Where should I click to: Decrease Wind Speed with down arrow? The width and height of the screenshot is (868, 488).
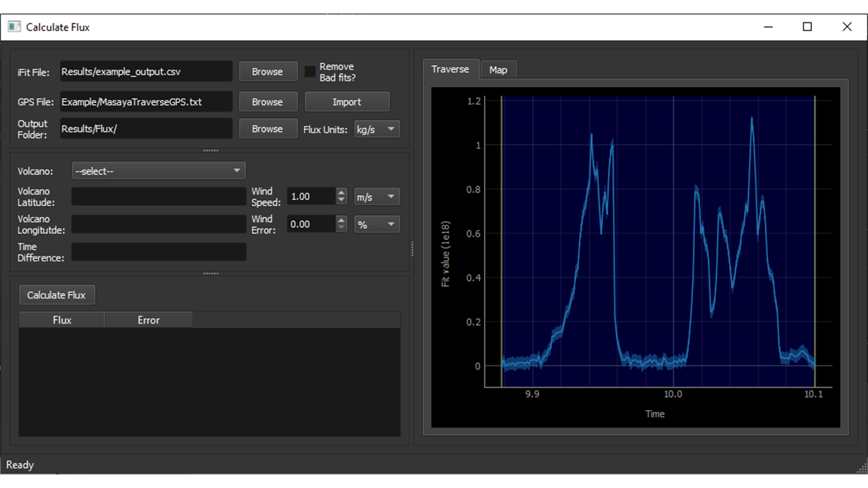tap(342, 201)
